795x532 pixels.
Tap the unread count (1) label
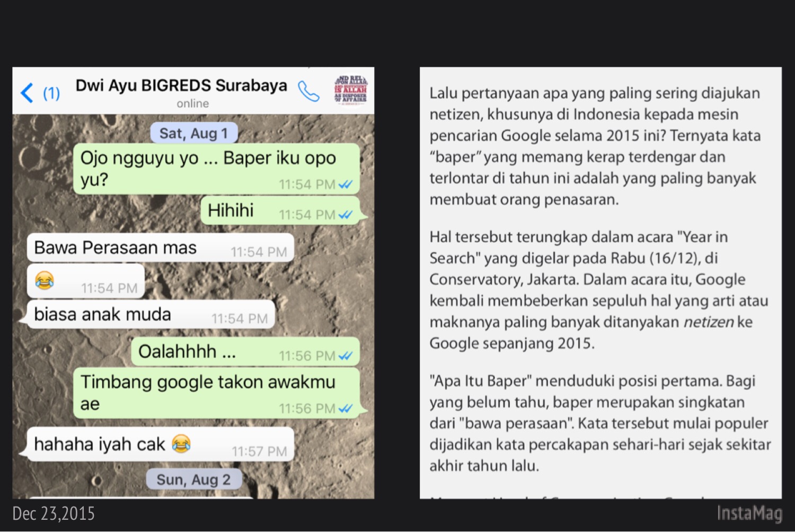[51, 93]
